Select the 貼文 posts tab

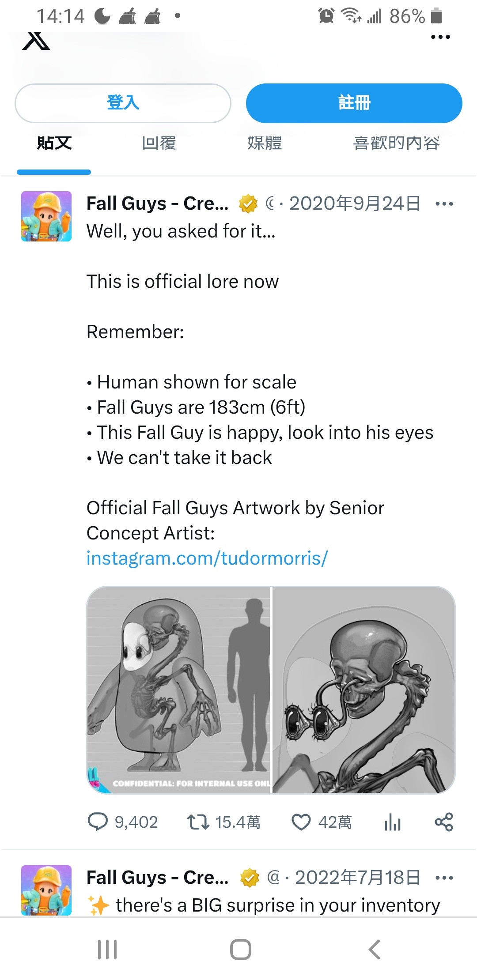pyautogui.click(x=54, y=143)
